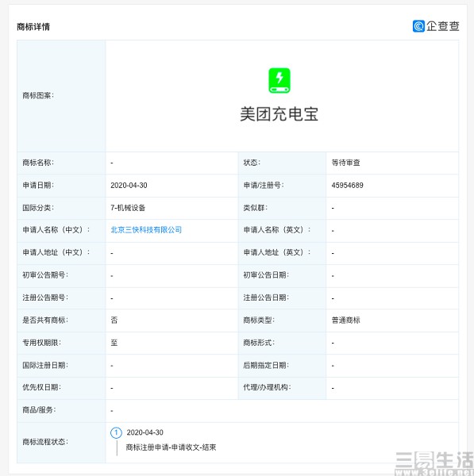Click the 7-机械设备 classification value
474x476 pixels.
click(x=128, y=208)
